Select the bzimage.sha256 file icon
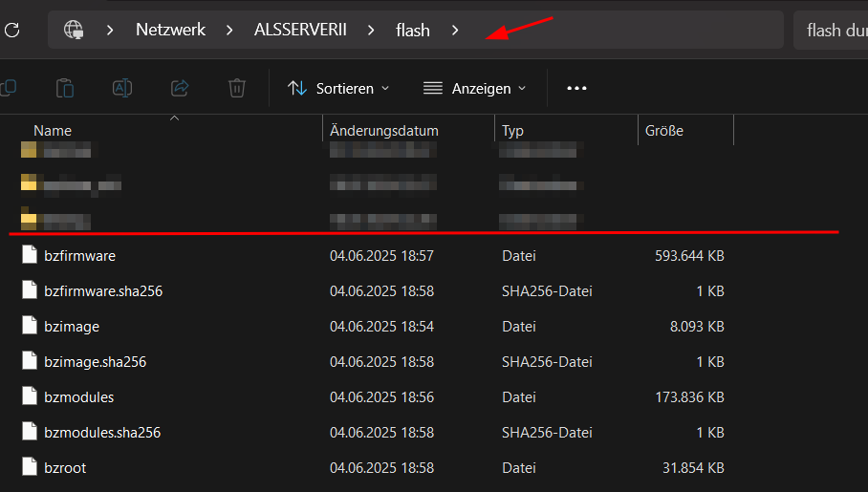The height and width of the screenshot is (492, 868). click(x=30, y=361)
